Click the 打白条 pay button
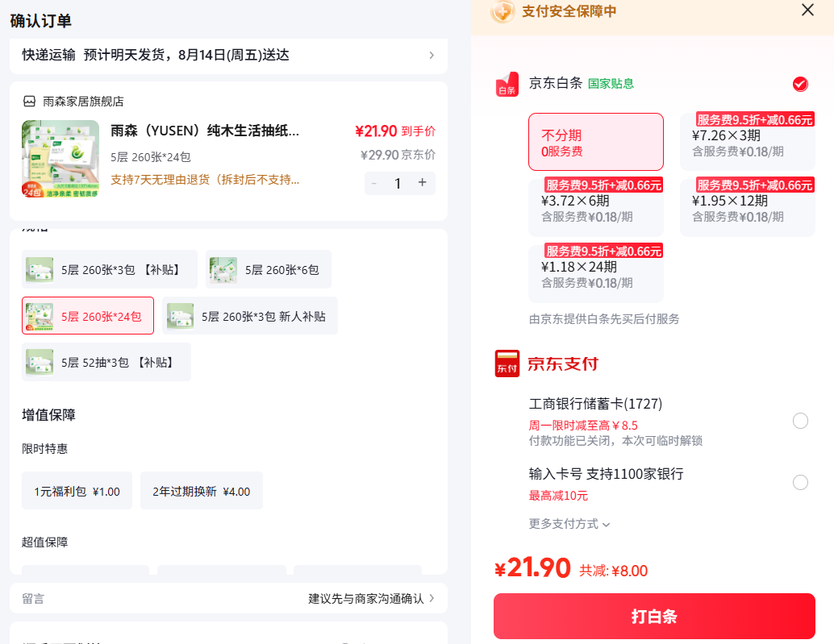This screenshot has height=644, width=834. (654, 617)
